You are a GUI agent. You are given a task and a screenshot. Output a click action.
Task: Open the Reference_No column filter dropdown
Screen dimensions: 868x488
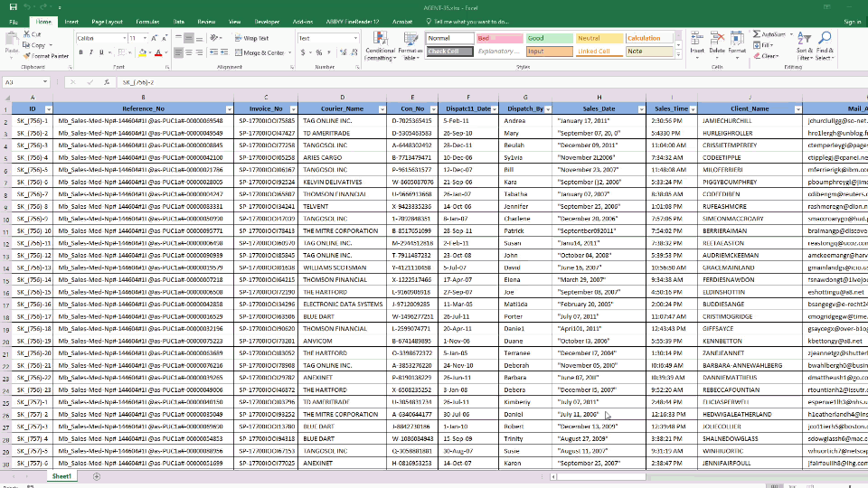pos(229,109)
